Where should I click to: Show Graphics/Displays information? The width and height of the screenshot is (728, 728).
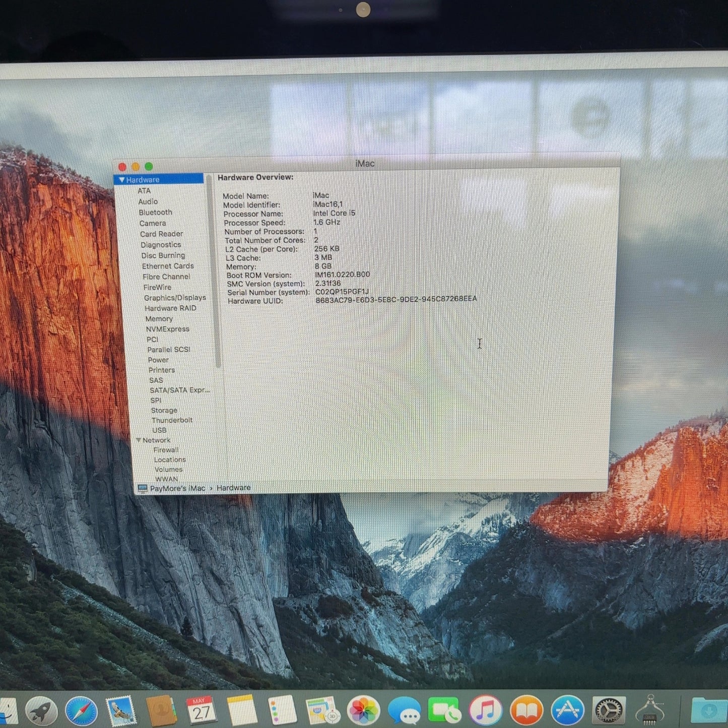click(175, 298)
